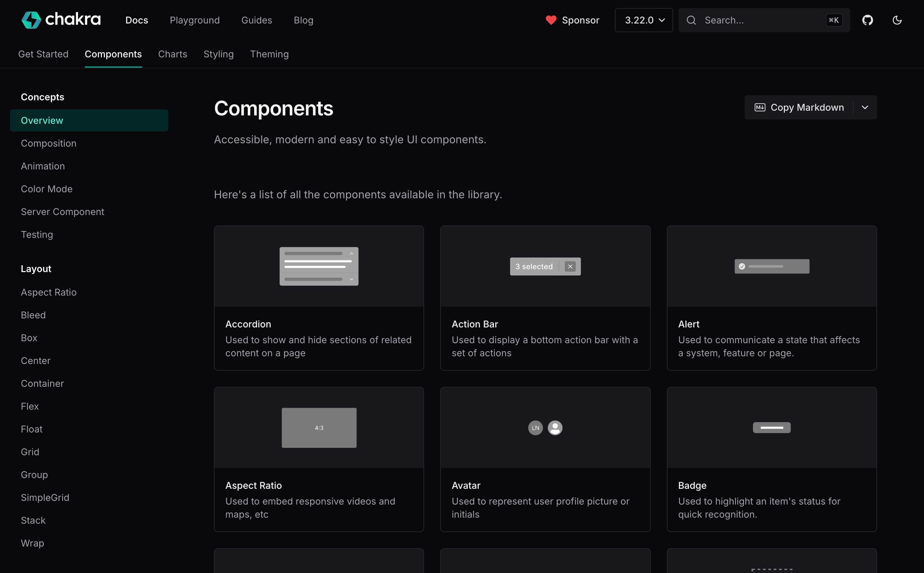Click the 'Layout' sidebar heading
The image size is (924, 573).
[x=36, y=269]
